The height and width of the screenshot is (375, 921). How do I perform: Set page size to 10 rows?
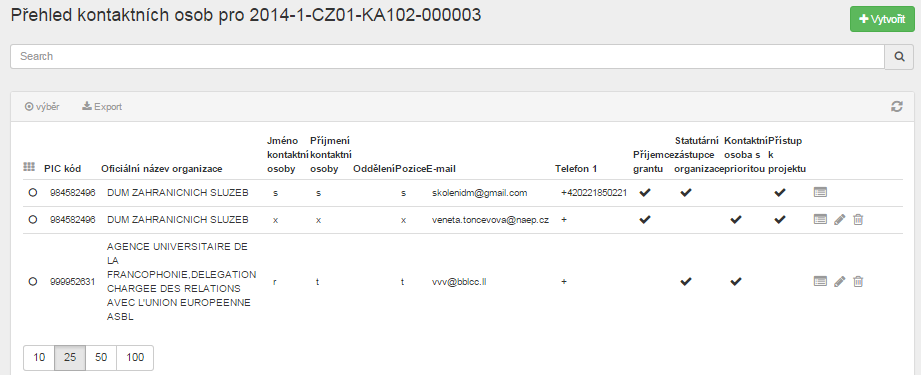[x=39, y=357]
